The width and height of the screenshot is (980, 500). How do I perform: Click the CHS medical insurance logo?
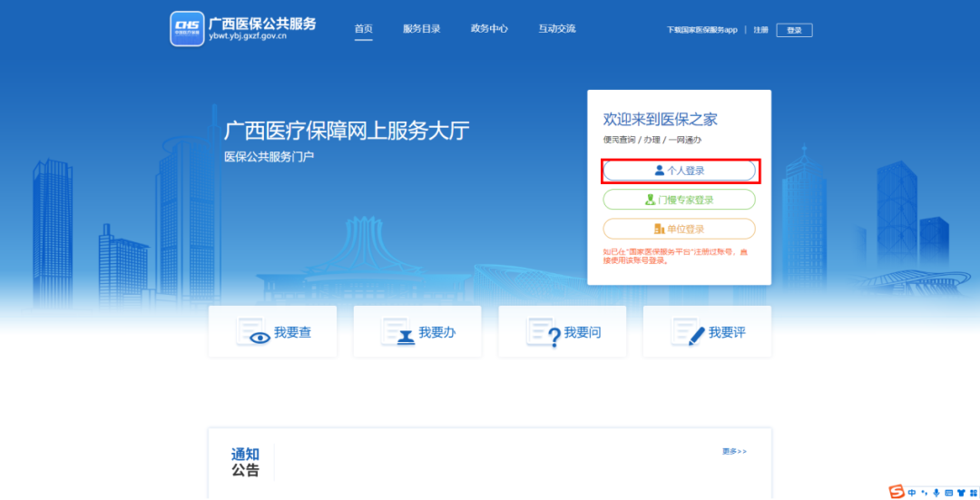coord(187,28)
